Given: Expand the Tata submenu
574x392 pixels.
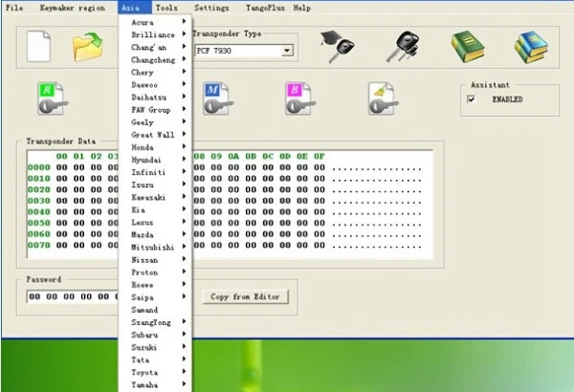Looking at the screenshot, I should (x=155, y=359).
